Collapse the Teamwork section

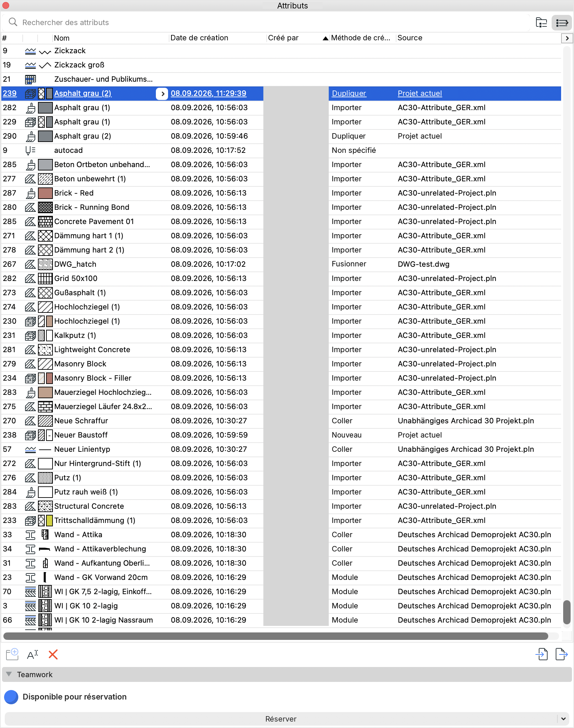9,674
